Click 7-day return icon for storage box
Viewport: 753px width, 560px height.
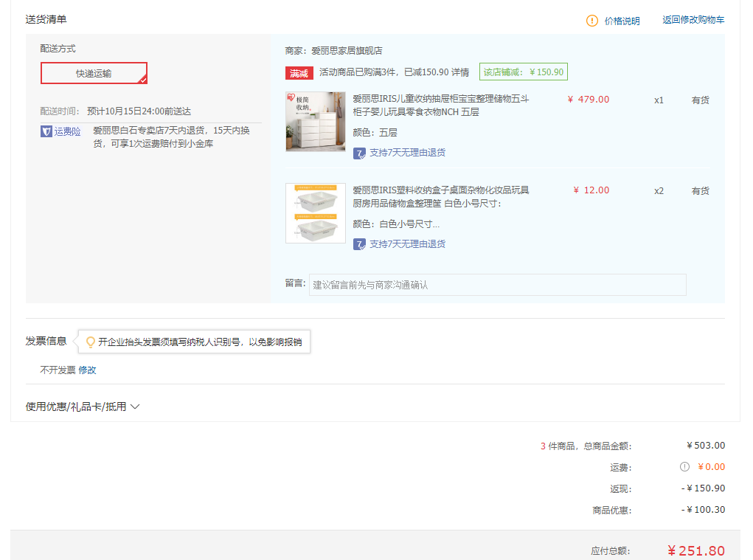pyautogui.click(x=359, y=244)
